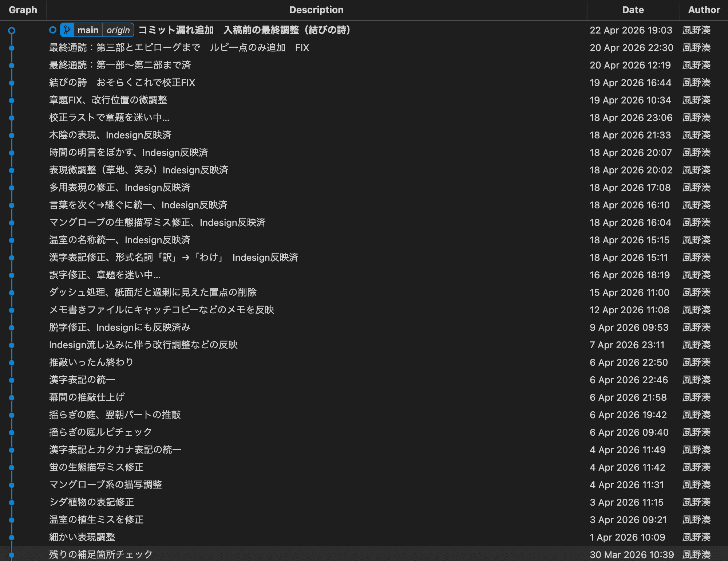Select the commit 揺らぎの庭ルビチェック
Screen dimensions: 728x561
100,432
